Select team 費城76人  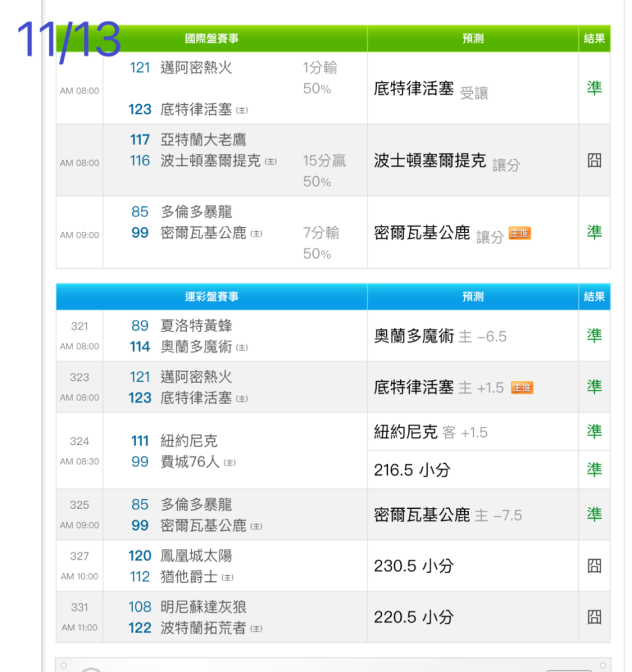(x=190, y=462)
